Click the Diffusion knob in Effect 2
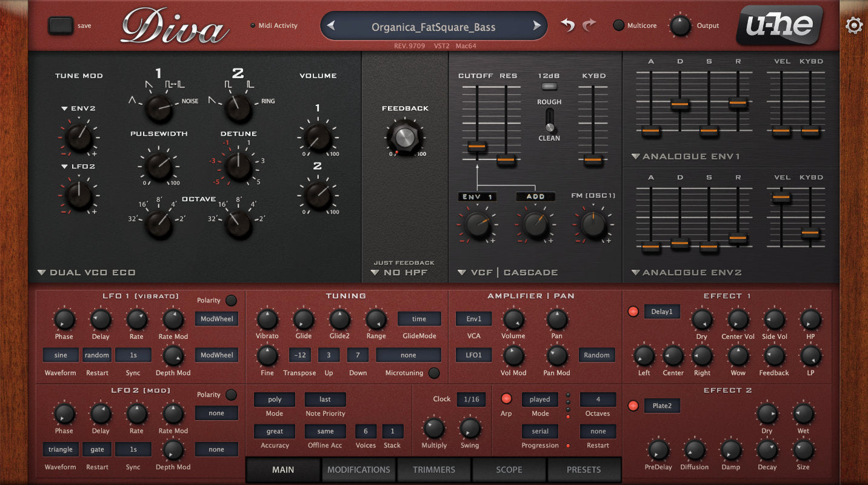This screenshot has height=485, width=868. (x=694, y=450)
